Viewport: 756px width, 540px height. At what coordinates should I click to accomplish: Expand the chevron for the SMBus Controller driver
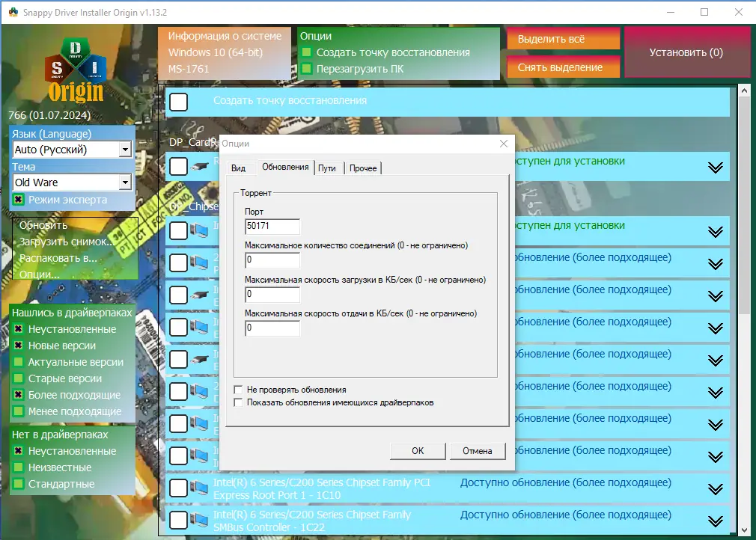tap(716, 520)
